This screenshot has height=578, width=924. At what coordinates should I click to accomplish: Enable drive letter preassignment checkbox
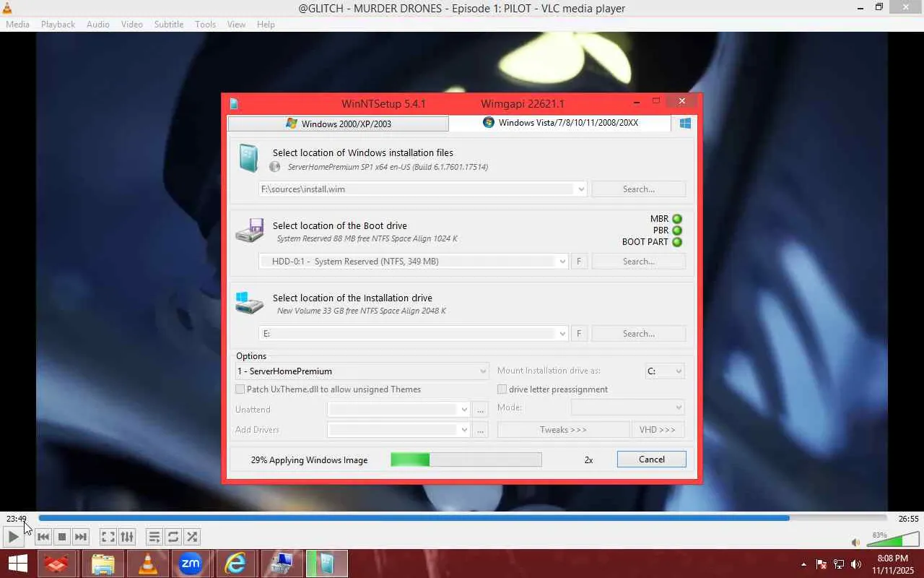[502, 389]
